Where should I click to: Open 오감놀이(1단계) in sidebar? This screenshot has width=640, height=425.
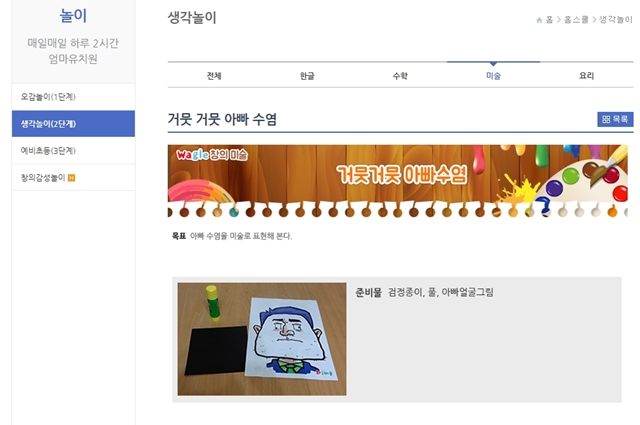73,97
